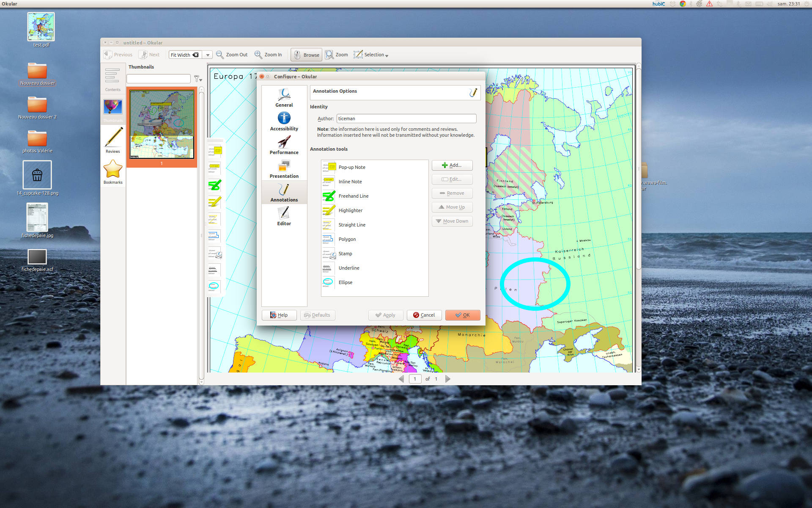Open the Reviews sidebar panel
Screen dimensions: 812x508
tap(113, 141)
